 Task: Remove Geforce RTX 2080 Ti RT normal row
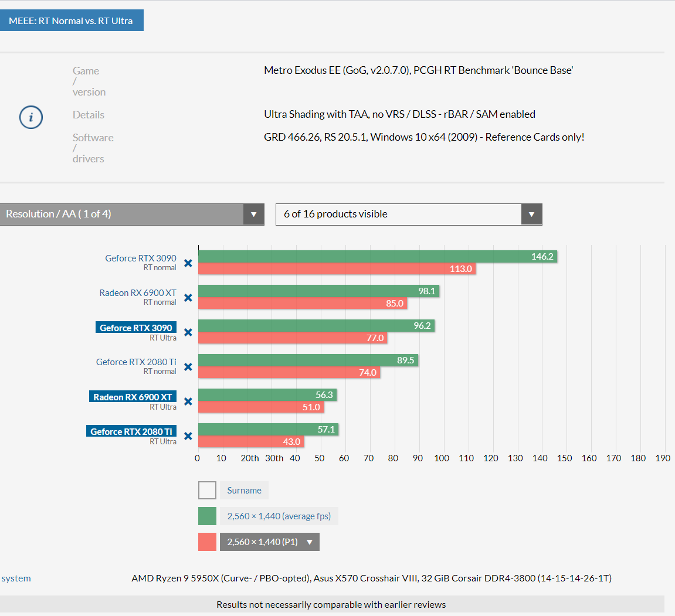188,367
